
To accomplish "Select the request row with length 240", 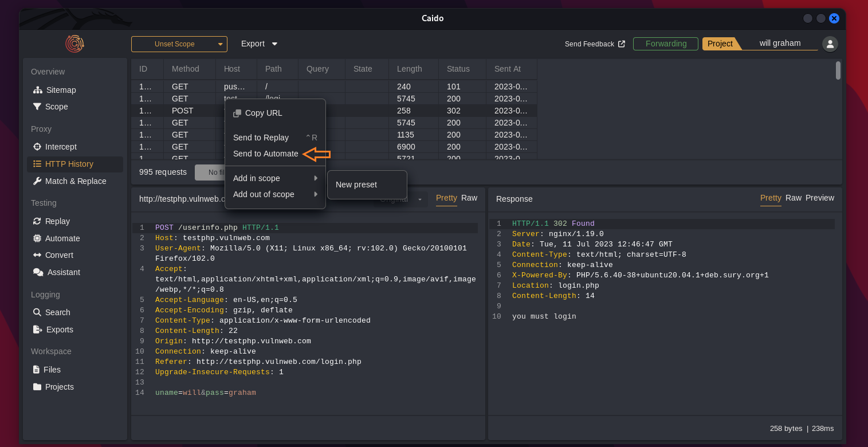I will point(334,87).
